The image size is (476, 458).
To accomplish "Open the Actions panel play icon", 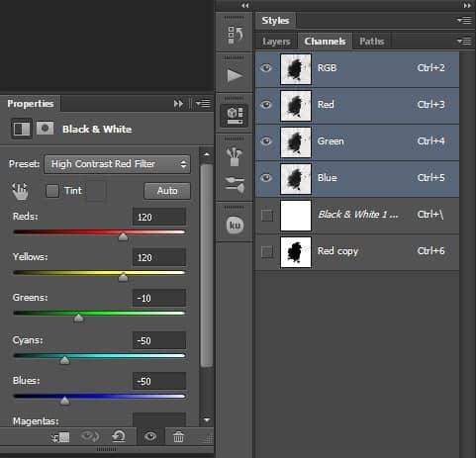I will coord(235,75).
